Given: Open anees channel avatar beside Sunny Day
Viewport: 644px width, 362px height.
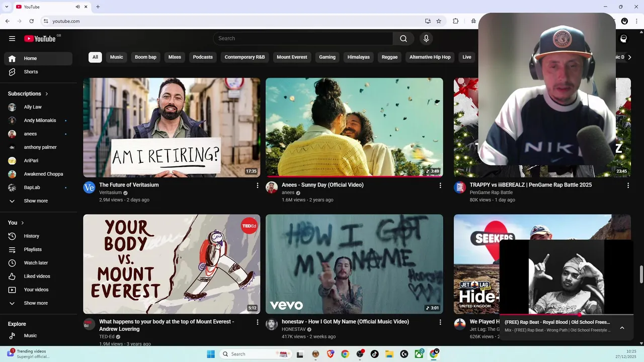Looking at the screenshot, I should coord(272,188).
